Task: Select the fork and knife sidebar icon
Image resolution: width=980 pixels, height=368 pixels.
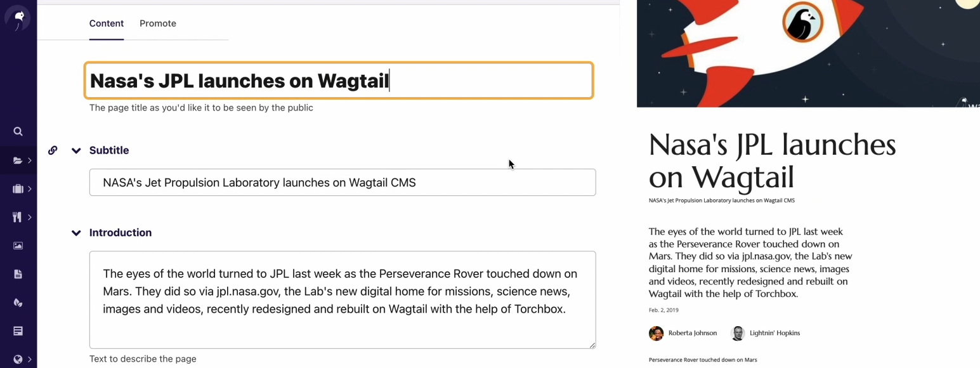Action: tap(18, 218)
